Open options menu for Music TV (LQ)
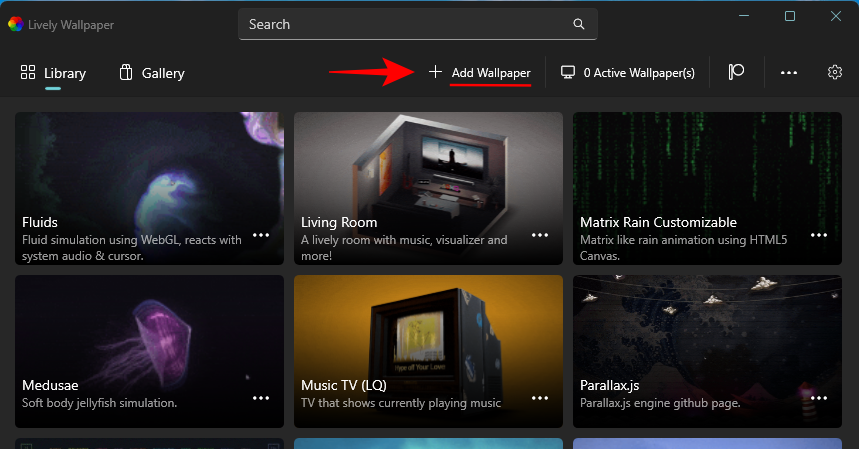Image resolution: width=859 pixels, height=449 pixels. point(540,398)
